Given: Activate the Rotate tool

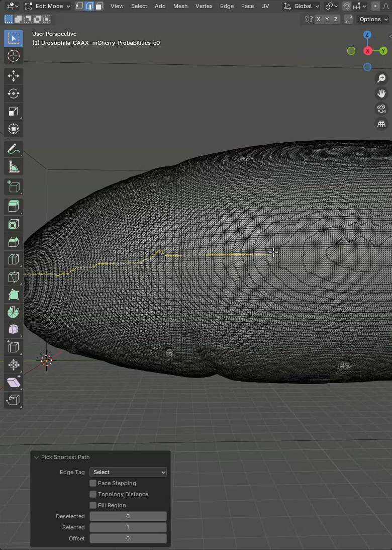Looking at the screenshot, I should [14, 94].
